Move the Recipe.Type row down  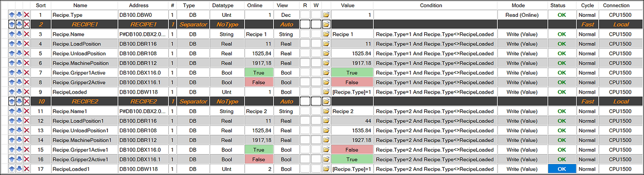19,15
